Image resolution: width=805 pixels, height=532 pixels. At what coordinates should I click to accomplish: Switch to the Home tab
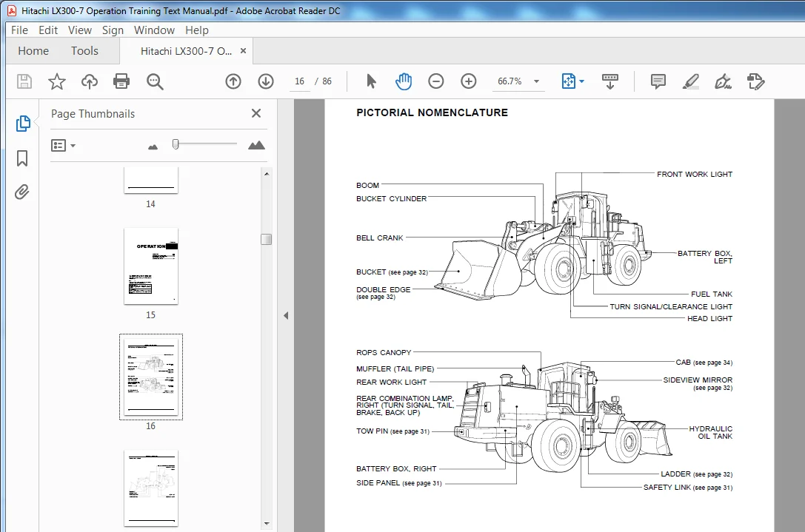[x=33, y=51]
